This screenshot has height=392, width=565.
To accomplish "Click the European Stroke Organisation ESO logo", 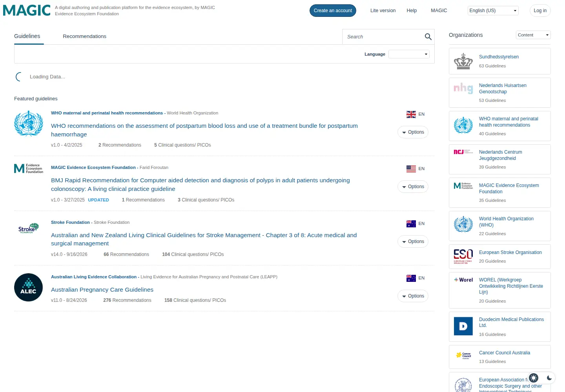I will click(463, 256).
